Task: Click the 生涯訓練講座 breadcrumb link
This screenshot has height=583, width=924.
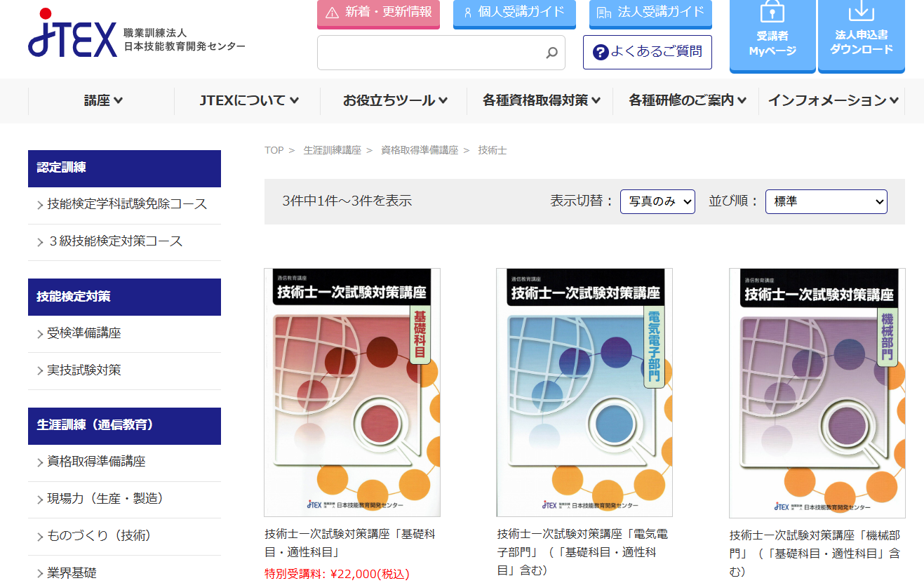Action: point(332,150)
